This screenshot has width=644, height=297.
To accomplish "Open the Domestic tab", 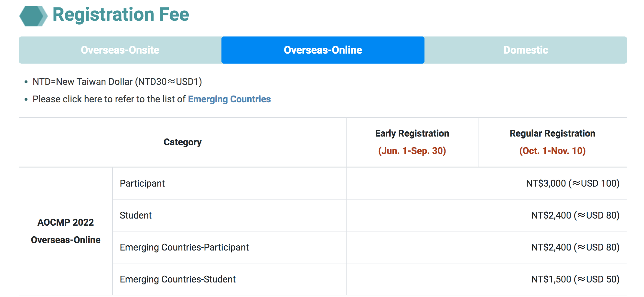I will (x=526, y=50).
